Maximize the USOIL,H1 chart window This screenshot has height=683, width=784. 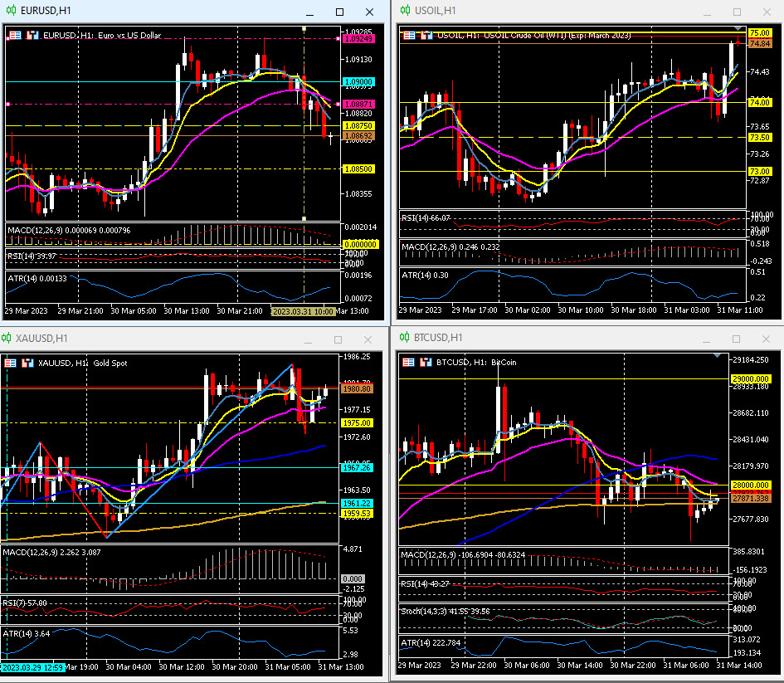(x=737, y=12)
